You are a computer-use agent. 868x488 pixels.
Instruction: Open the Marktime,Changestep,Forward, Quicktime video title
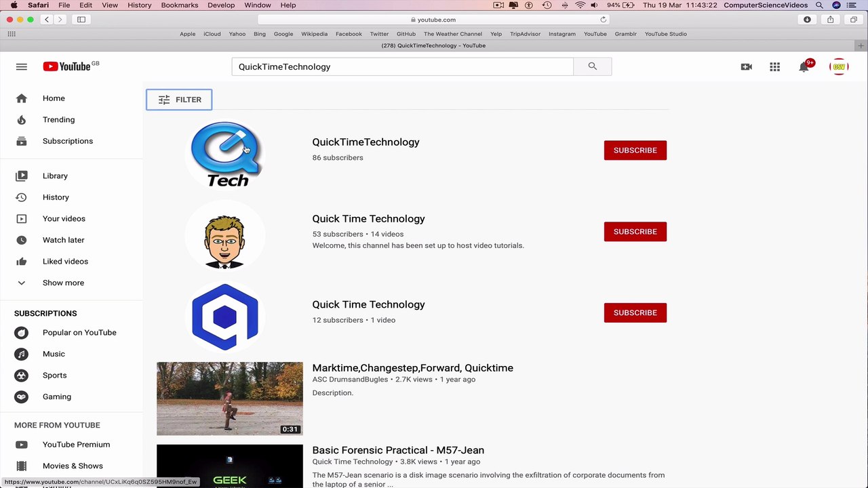click(412, 368)
